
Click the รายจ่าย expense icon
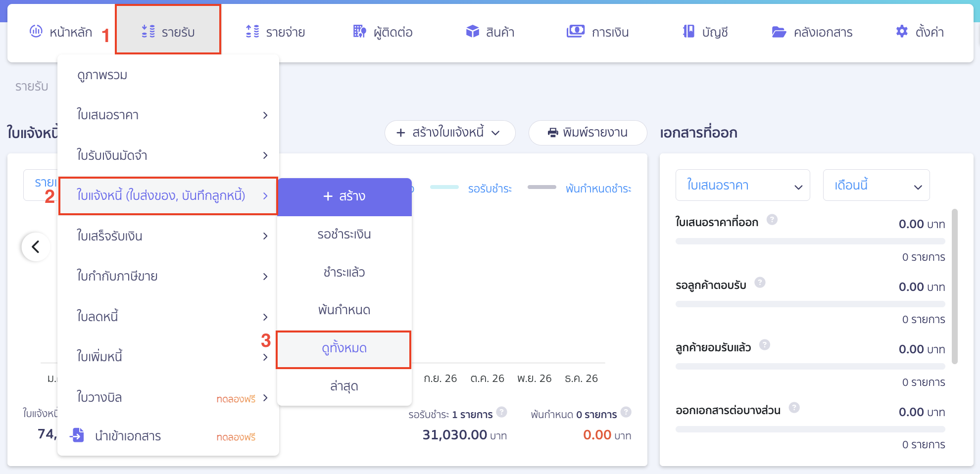(252, 31)
